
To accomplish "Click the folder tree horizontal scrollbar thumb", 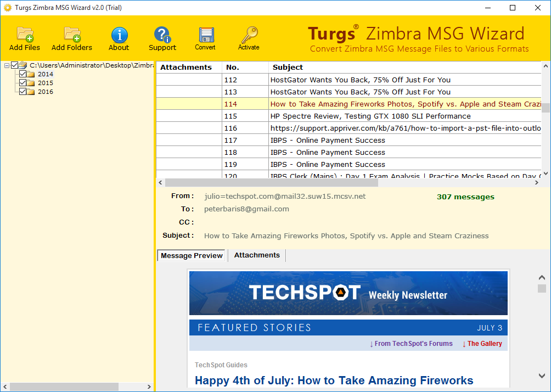I will click(x=64, y=387).
